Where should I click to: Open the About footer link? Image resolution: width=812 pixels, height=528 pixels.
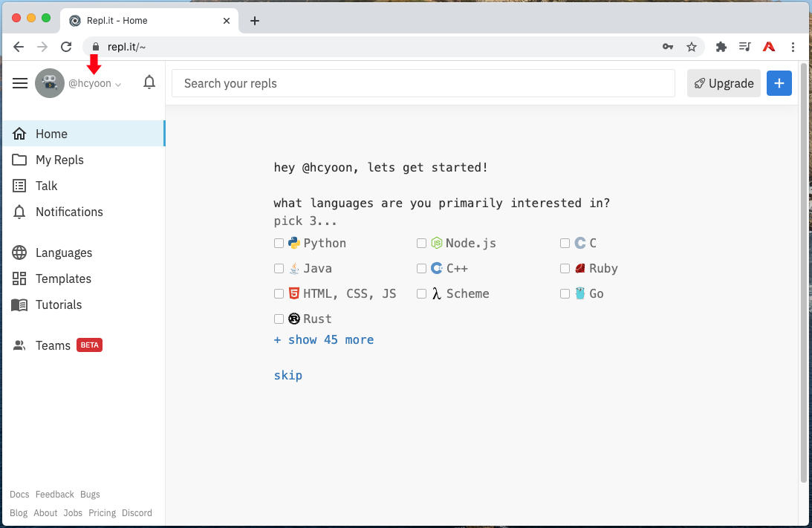pos(45,513)
